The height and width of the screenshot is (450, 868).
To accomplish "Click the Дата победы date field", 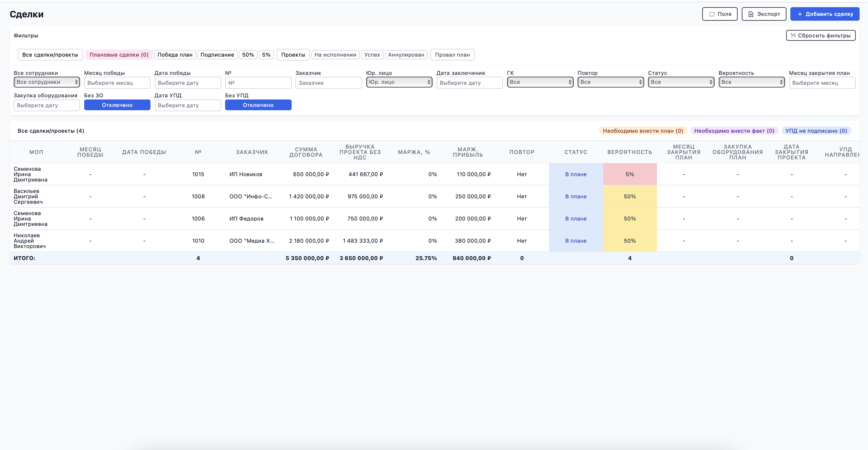I will (188, 83).
